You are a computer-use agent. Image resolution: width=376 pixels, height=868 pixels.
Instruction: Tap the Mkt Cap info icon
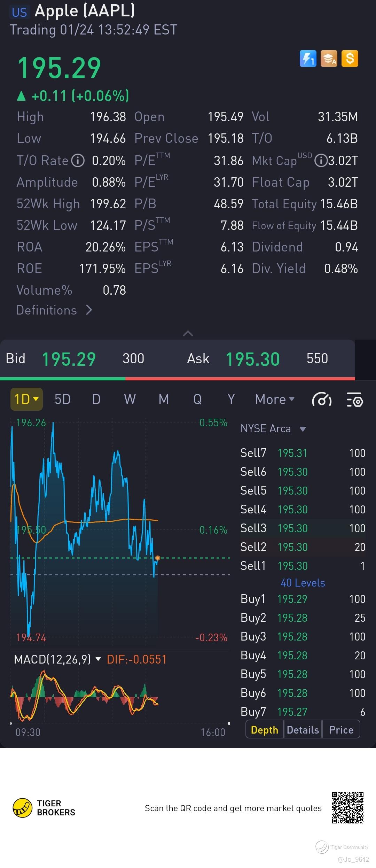pyautogui.click(x=320, y=161)
